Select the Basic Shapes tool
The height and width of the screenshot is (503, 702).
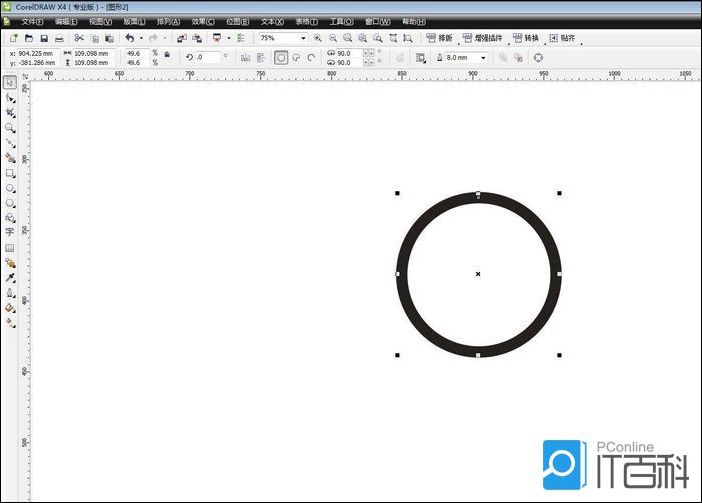10,218
